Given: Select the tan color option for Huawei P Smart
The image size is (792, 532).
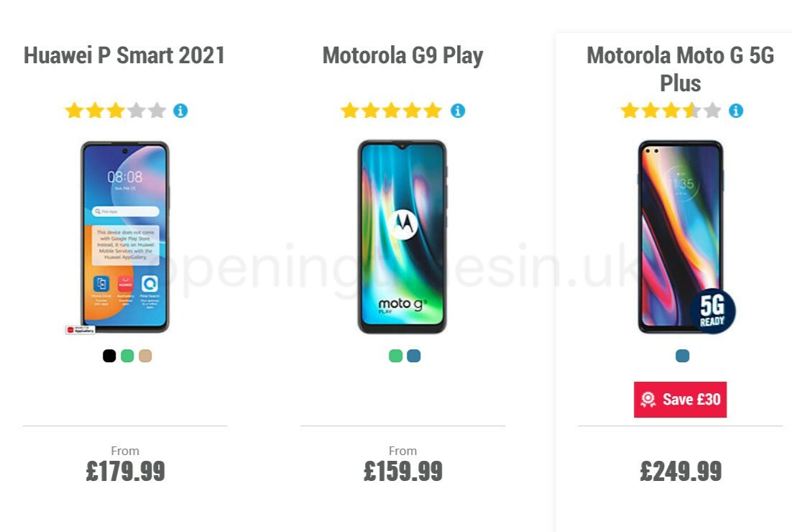Looking at the screenshot, I should pos(144,355).
